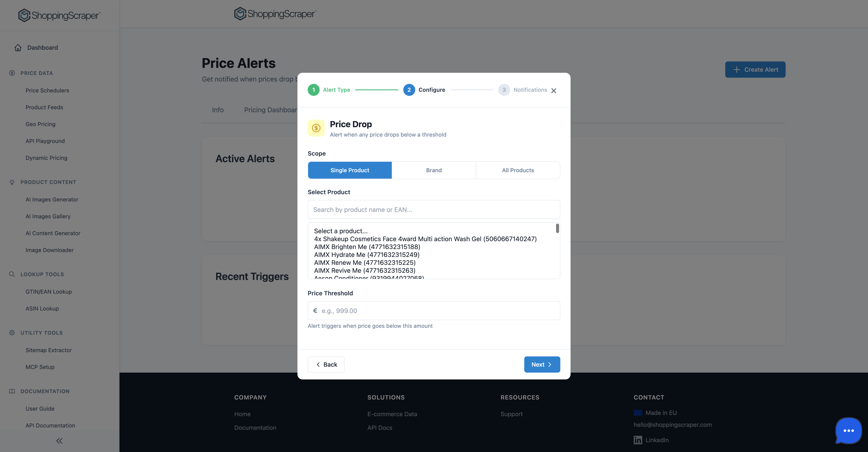Click the Product Content lightbulb icon
868x452 pixels.
click(x=12, y=182)
